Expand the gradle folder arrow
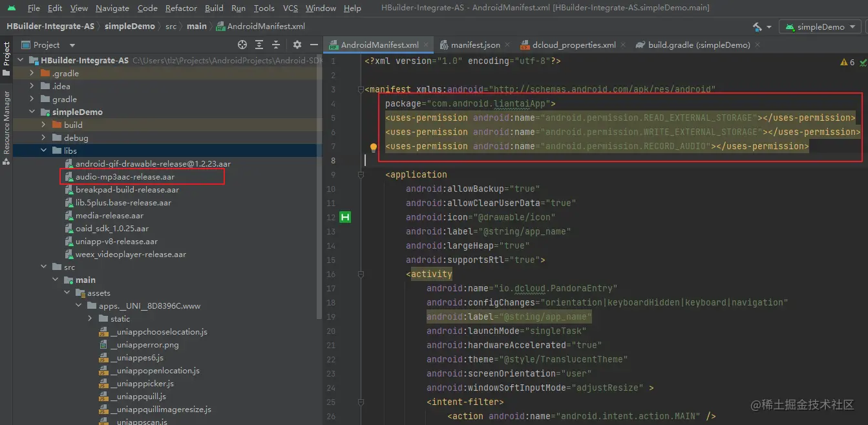 (32, 99)
